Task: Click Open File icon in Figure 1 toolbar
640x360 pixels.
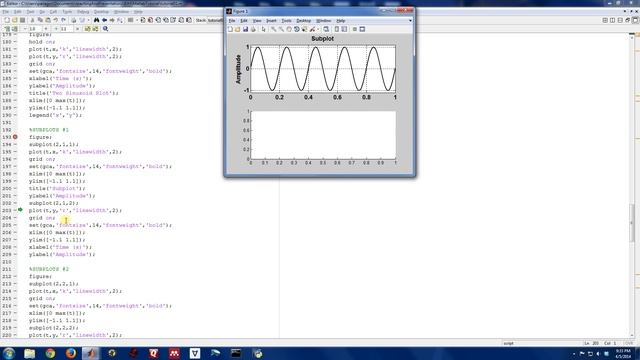Action: click(x=238, y=29)
